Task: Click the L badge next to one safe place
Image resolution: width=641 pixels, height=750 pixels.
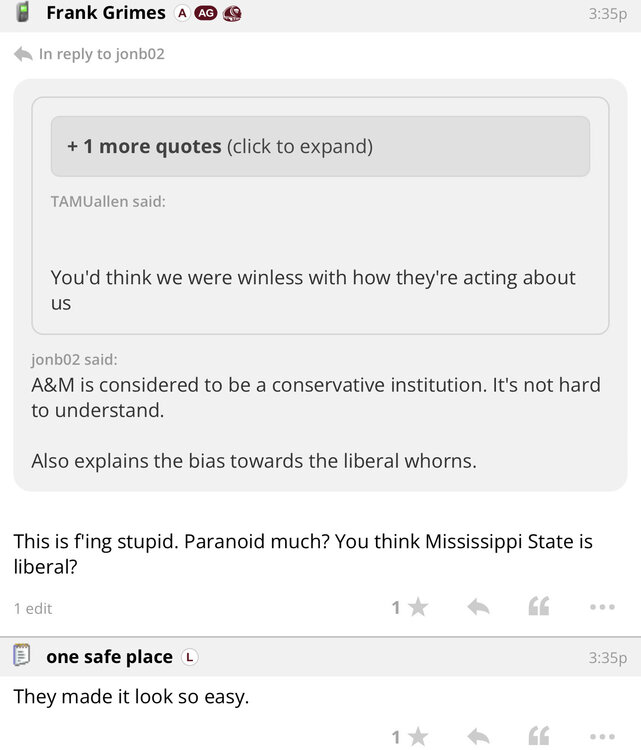Action: coord(190,657)
